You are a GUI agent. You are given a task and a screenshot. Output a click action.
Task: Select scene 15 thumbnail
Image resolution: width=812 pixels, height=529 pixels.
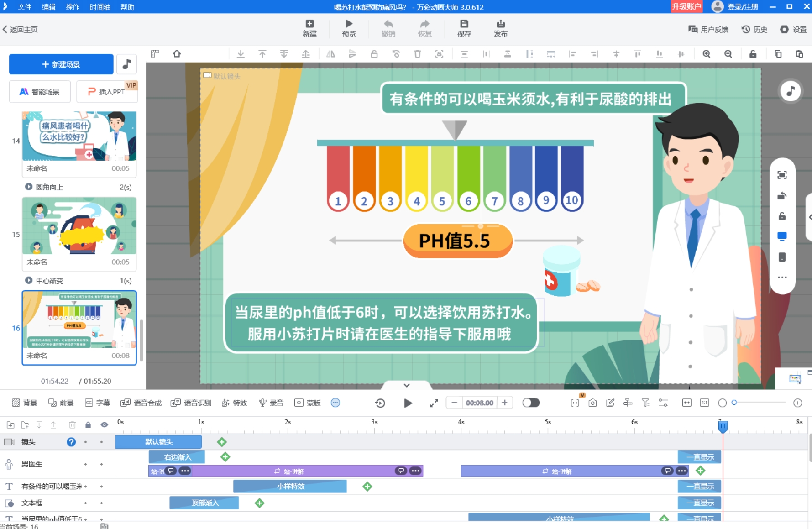pyautogui.click(x=79, y=225)
